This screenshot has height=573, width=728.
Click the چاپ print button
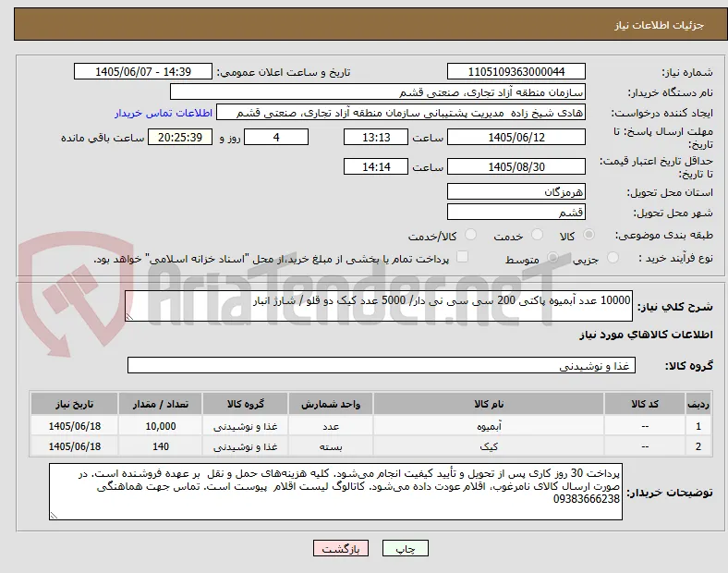pyautogui.click(x=406, y=548)
